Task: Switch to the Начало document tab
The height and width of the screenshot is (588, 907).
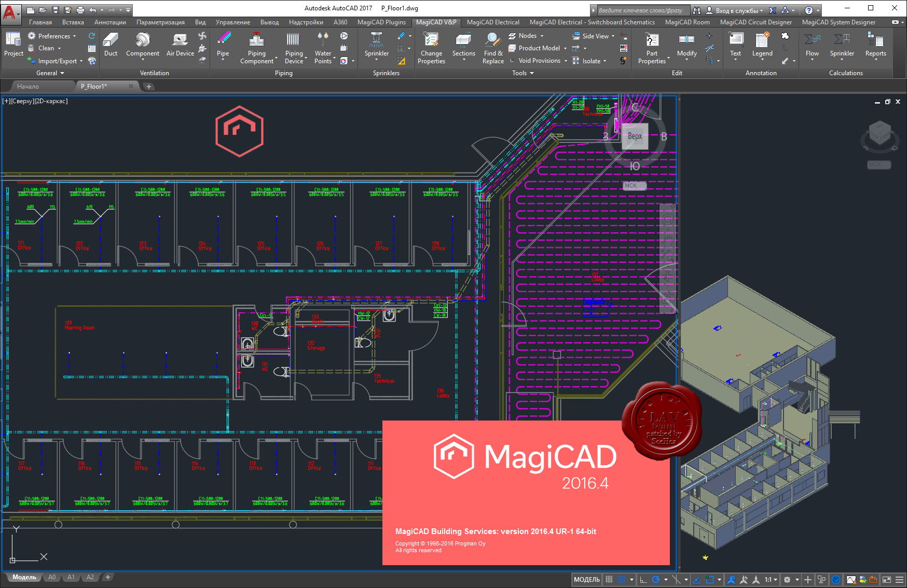Action: (x=28, y=87)
